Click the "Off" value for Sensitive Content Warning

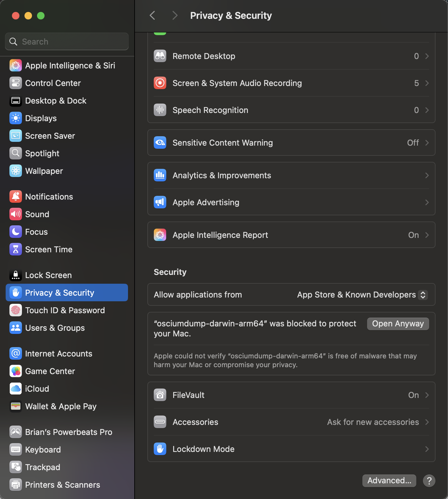tap(413, 143)
